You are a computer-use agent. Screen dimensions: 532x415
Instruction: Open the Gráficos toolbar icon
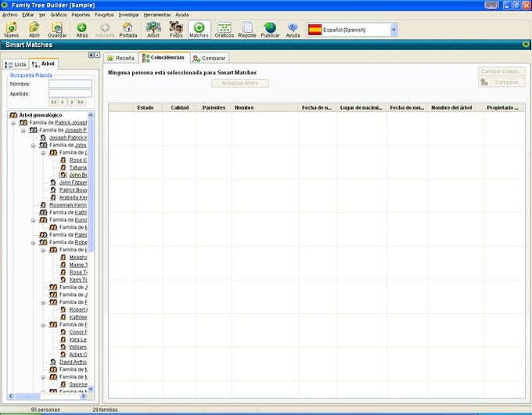coord(225,29)
